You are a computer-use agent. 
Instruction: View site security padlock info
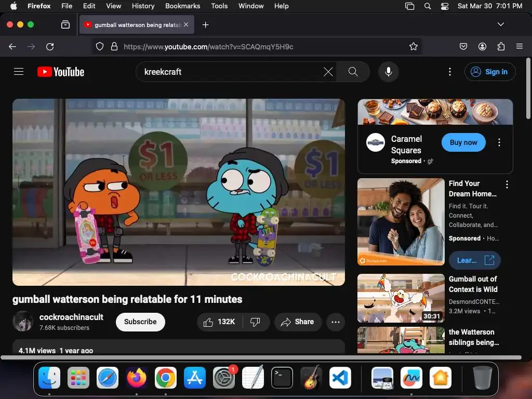pos(114,46)
